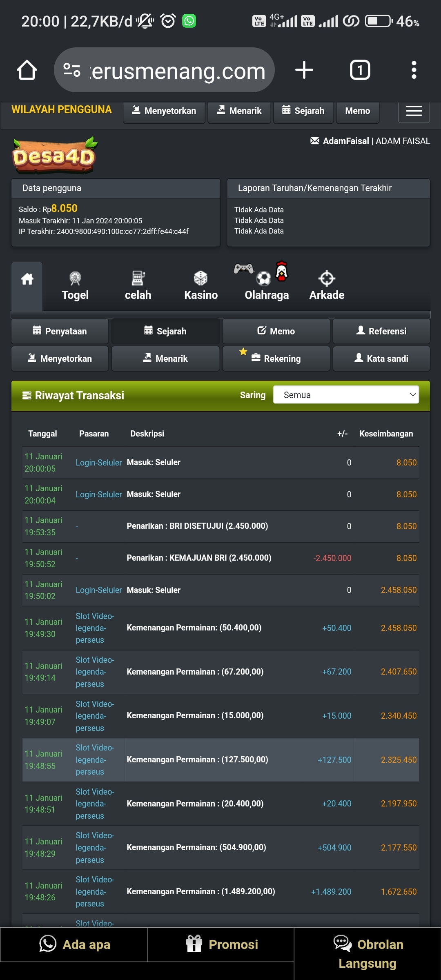Click the Rekening button
The image size is (441, 980).
click(276, 359)
